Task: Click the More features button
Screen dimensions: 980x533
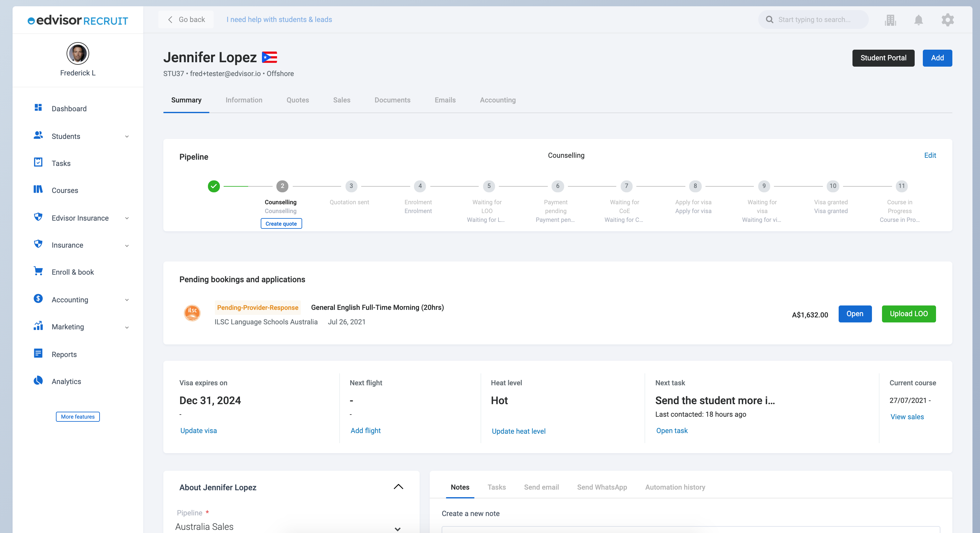Action: click(78, 416)
